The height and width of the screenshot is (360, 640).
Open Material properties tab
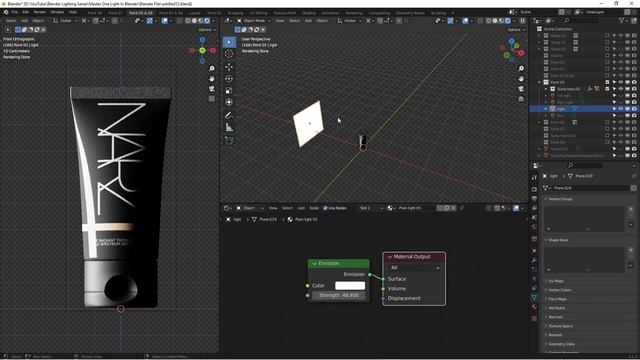click(534, 307)
